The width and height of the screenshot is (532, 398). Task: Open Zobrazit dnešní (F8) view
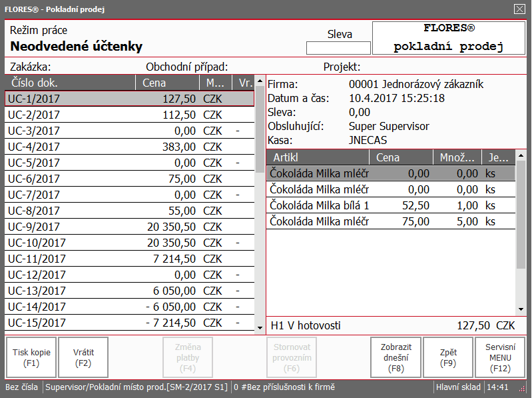(396, 357)
